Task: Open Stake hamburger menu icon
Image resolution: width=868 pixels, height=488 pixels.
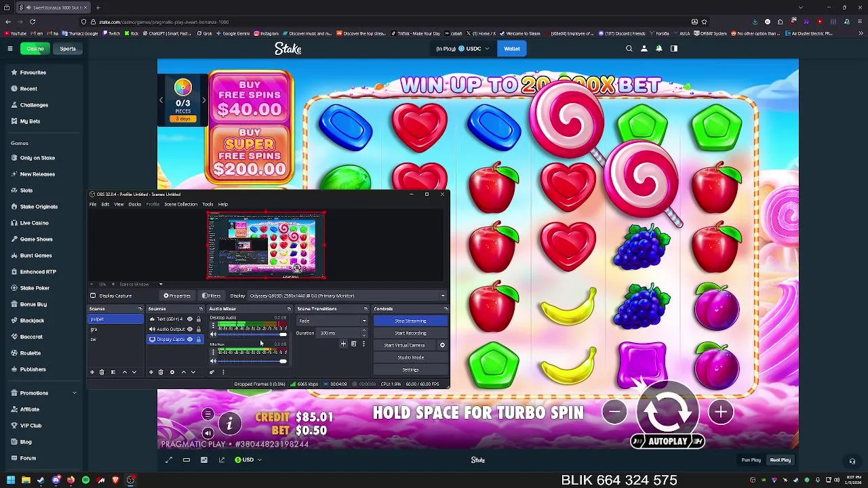Action: [x=10, y=49]
